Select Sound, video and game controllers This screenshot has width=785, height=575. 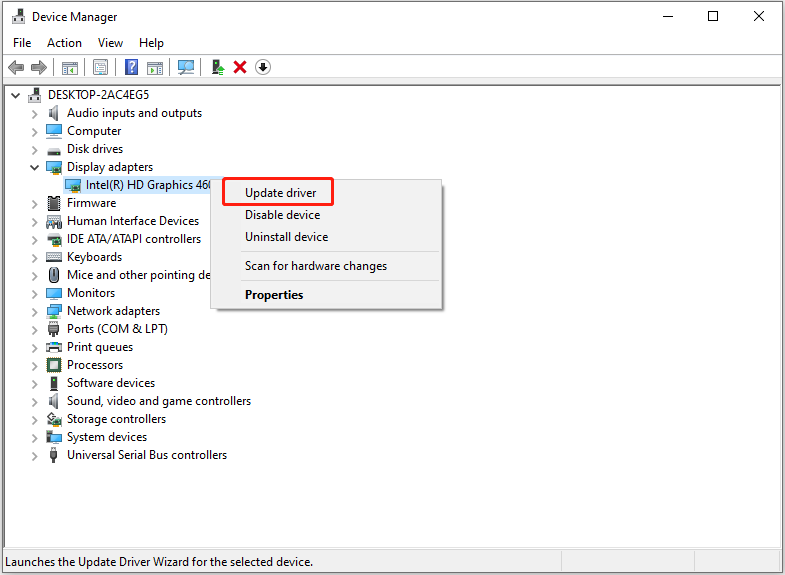(x=159, y=401)
